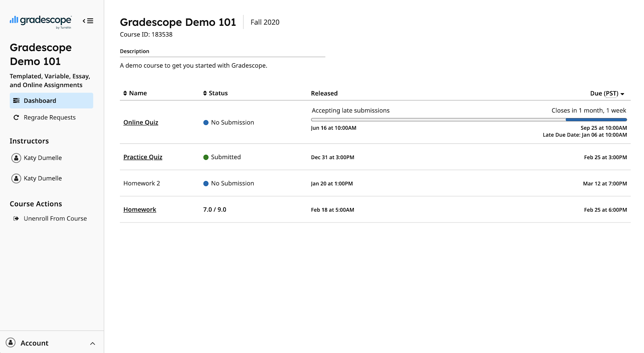Click the Name column sort arrows
Screen dimensions: 644x353
click(125, 93)
